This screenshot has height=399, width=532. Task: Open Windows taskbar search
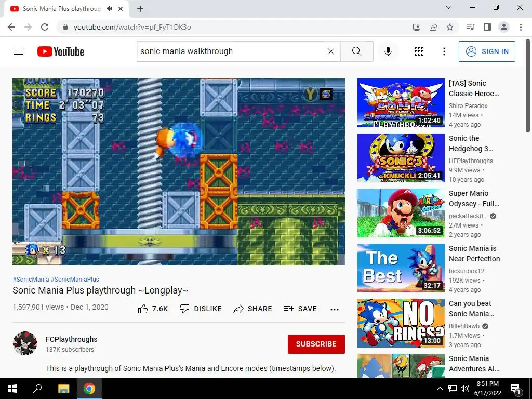[37, 389]
